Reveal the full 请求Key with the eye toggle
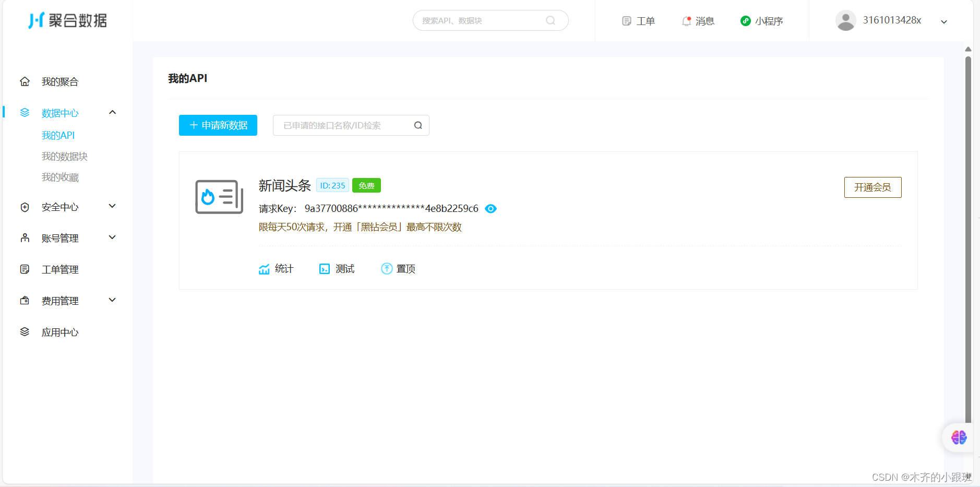 (490, 208)
